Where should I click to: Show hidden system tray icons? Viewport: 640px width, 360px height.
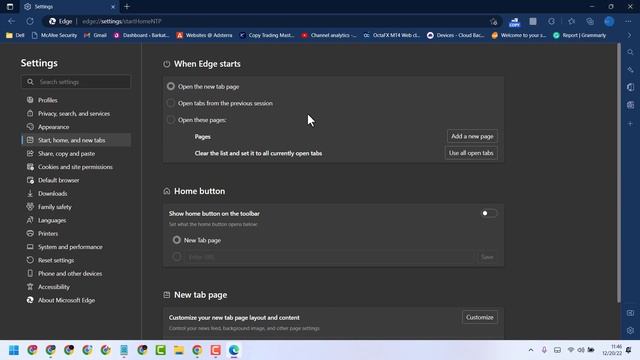click(531, 350)
